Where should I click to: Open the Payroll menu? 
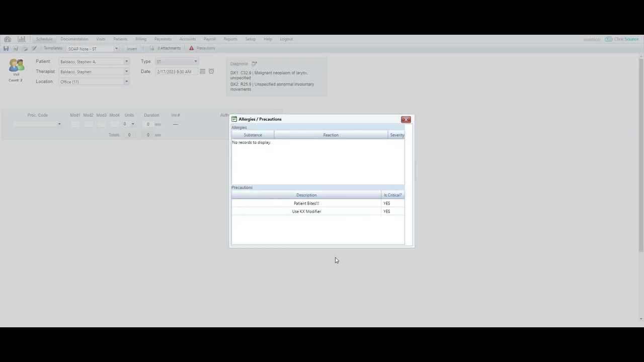(x=209, y=39)
